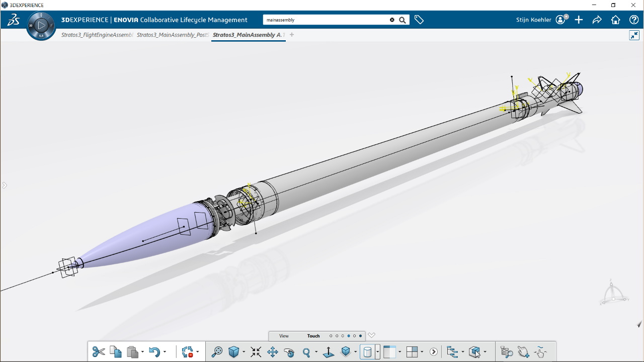This screenshot has width=644, height=362.
Task: Open the 6WTags tag icon
Action: pyautogui.click(x=419, y=20)
